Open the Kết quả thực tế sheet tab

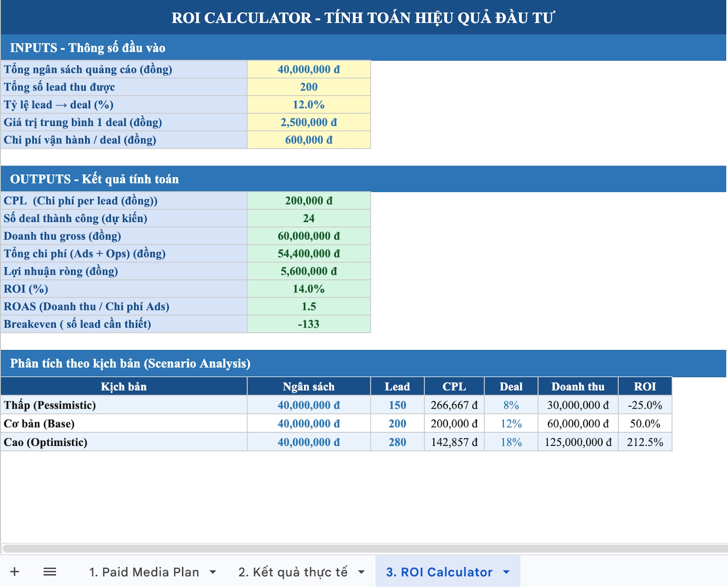pos(293,572)
